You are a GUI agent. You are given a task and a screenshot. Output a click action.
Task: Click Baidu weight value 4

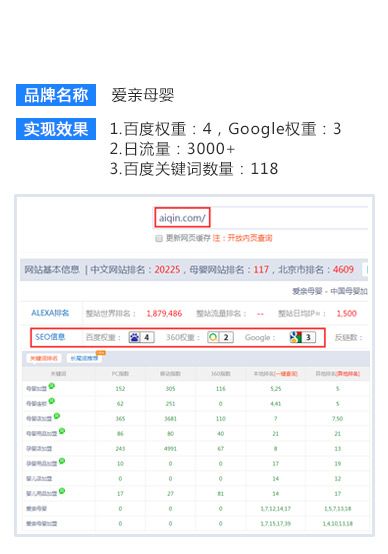147,337
